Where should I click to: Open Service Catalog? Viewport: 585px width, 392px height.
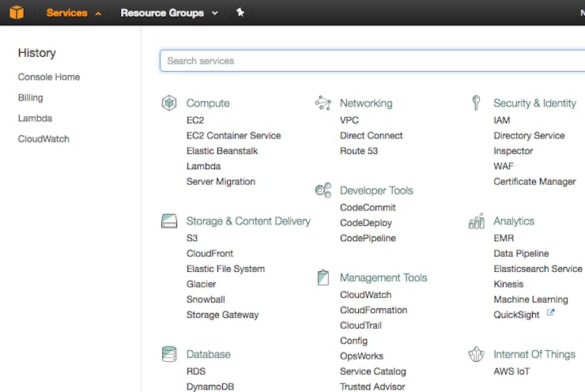pyautogui.click(x=372, y=371)
